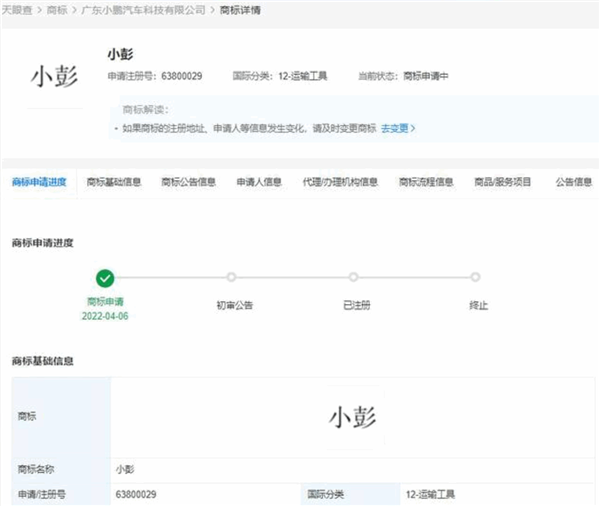
Task: Click the 初审公告 progress step circle
Action: tap(231, 277)
